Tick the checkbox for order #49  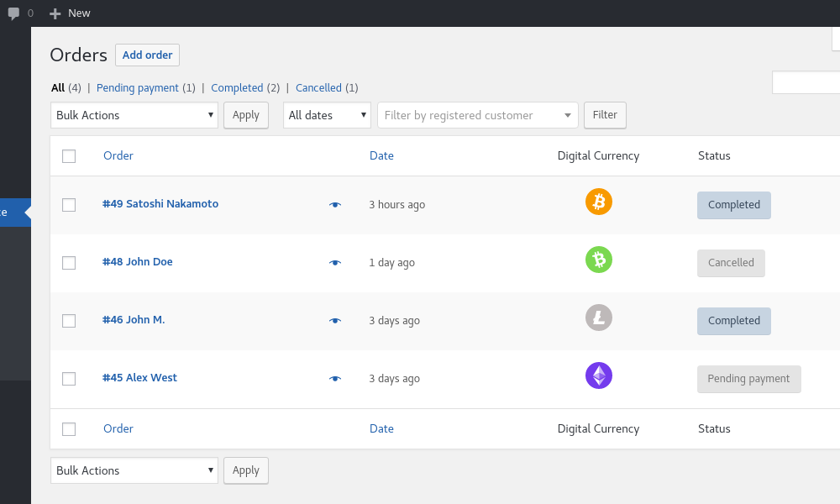[69, 205]
